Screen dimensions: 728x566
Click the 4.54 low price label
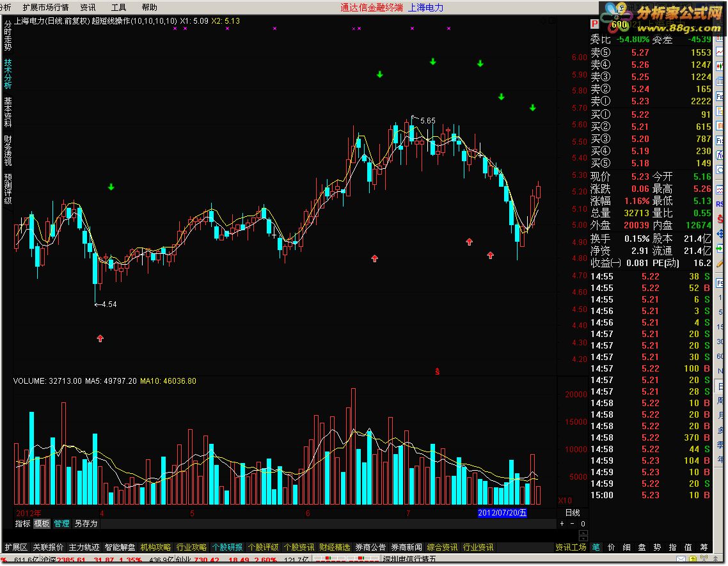click(x=109, y=304)
